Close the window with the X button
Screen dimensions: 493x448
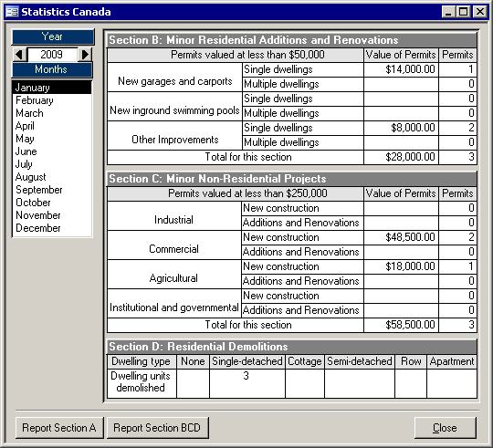(x=480, y=12)
